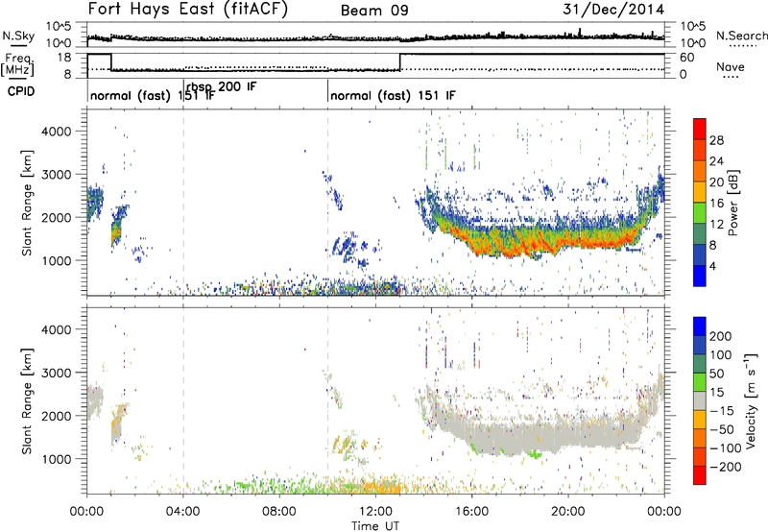Click the dashed 04:00 marker line in power panel
This screenshot has width=768, height=532.
(x=183, y=203)
